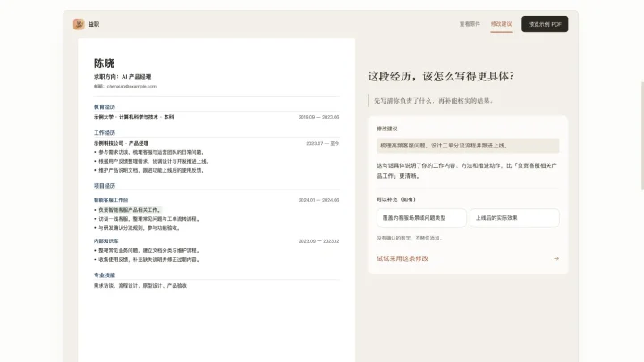Click the 工作经历 section heading
Screen dimensions: 644x362
105,133
